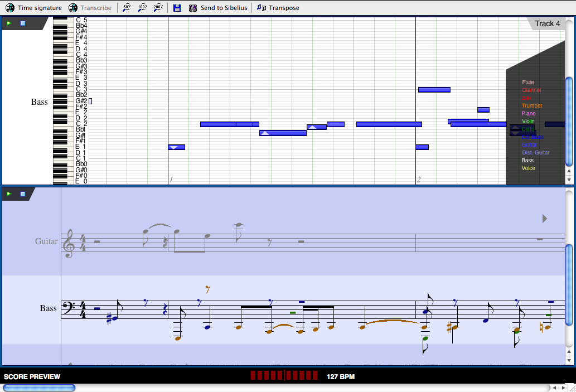Zoom the view to 200%

tap(158, 8)
